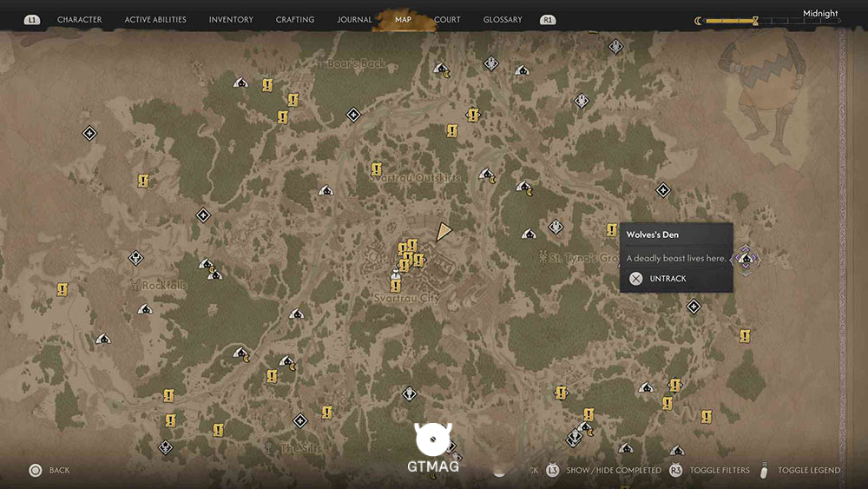Select quest marker touching the Wolves's Den tooltip
The height and width of the screenshot is (489, 868).
click(611, 229)
